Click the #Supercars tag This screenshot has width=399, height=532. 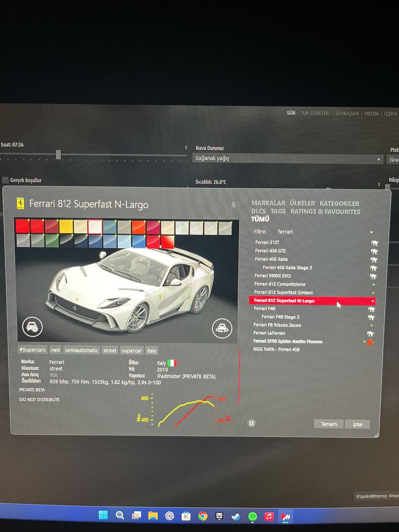tap(33, 350)
